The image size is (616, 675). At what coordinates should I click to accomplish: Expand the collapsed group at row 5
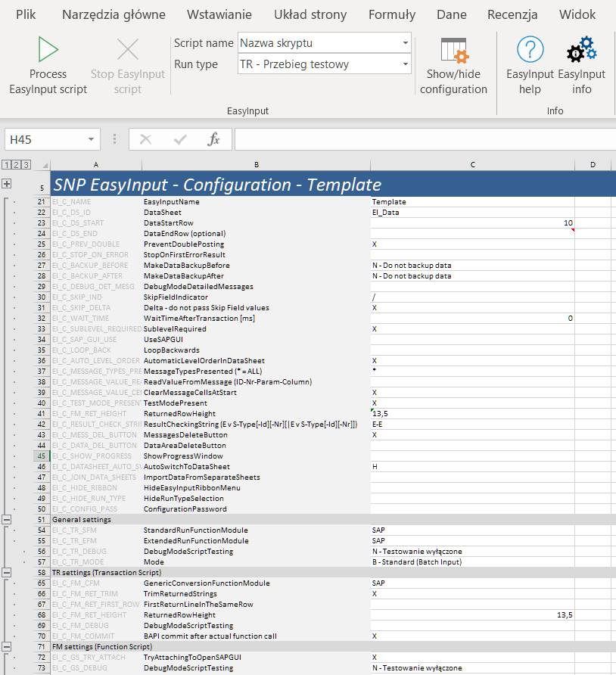pos(7,184)
